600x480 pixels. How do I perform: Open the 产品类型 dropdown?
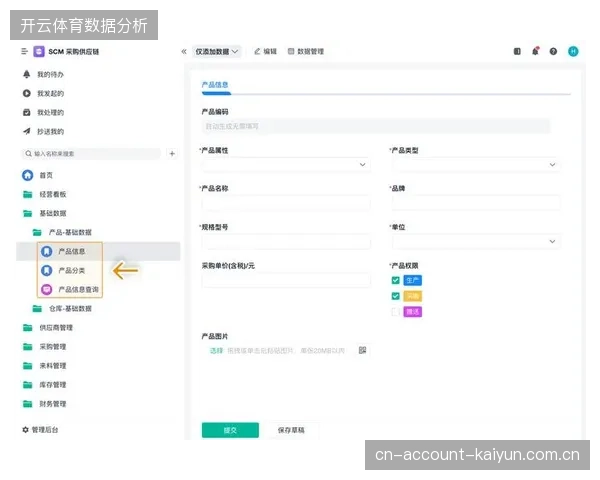click(x=476, y=165)
